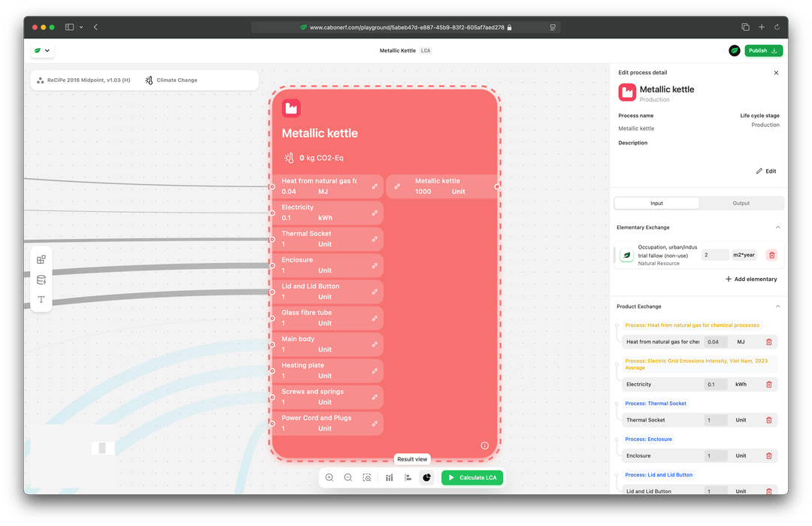Click the add-node icon in left toolbar
812x526 pixels.
point(41,259)
